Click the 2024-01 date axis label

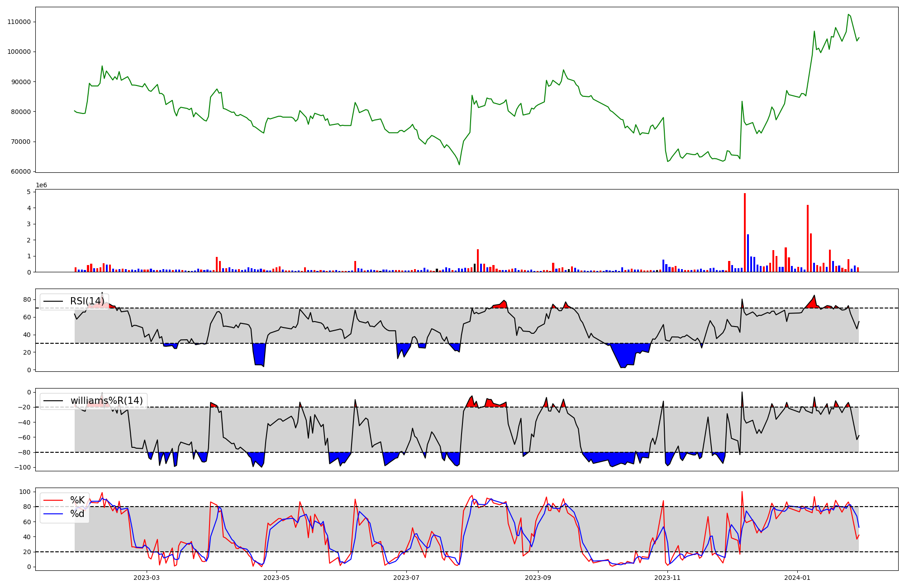click(x=797, y=578)
